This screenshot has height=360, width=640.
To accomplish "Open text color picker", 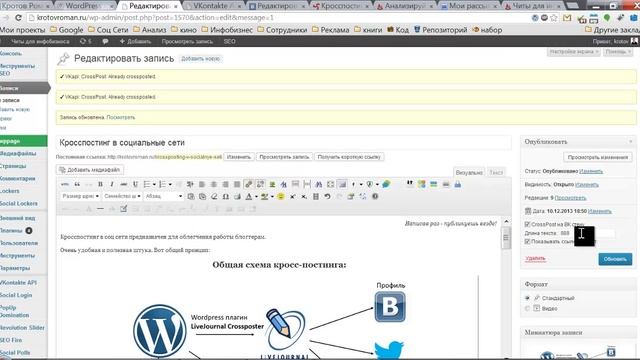I will [x=249, y=197].
